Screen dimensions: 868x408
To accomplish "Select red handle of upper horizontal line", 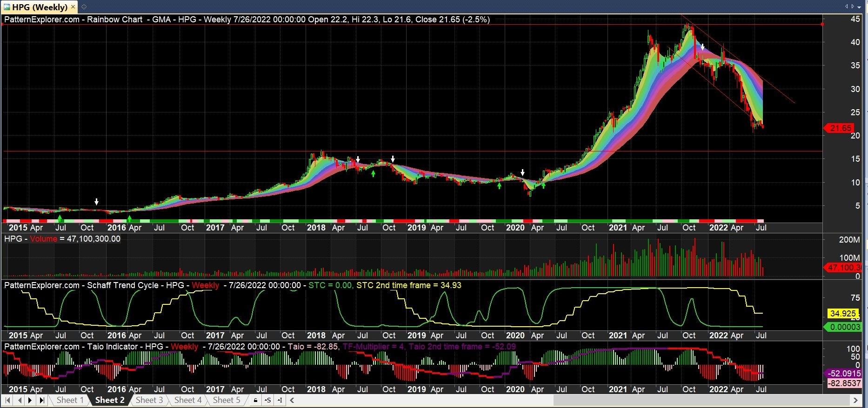I will click(x=822, y=24).
